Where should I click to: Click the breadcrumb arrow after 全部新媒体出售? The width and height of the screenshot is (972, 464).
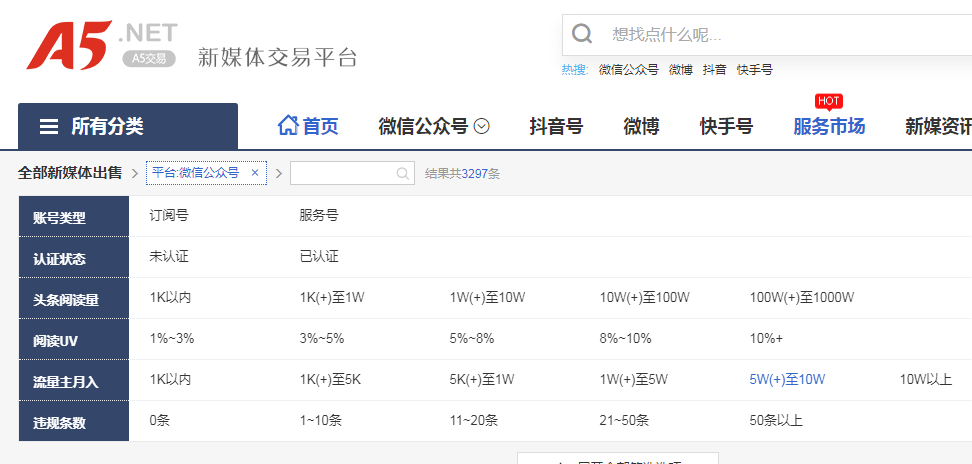pyautogui.click(x=134, y=174)
